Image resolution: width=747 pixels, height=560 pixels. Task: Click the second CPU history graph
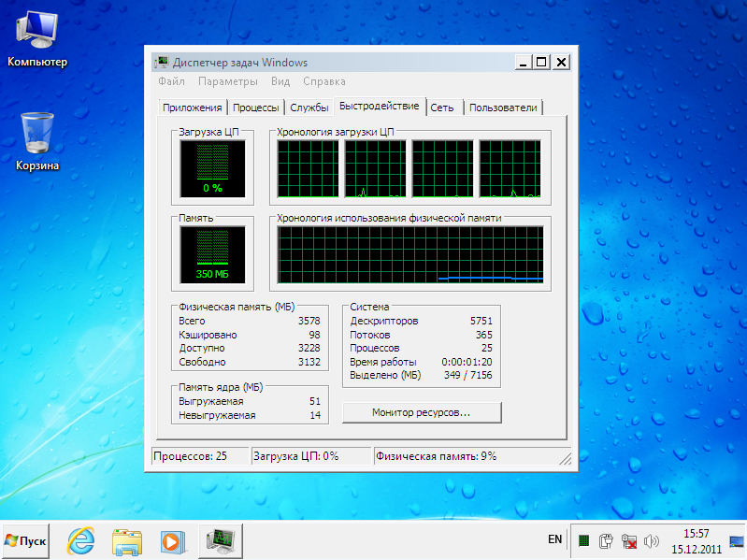(x=376, y=168)
